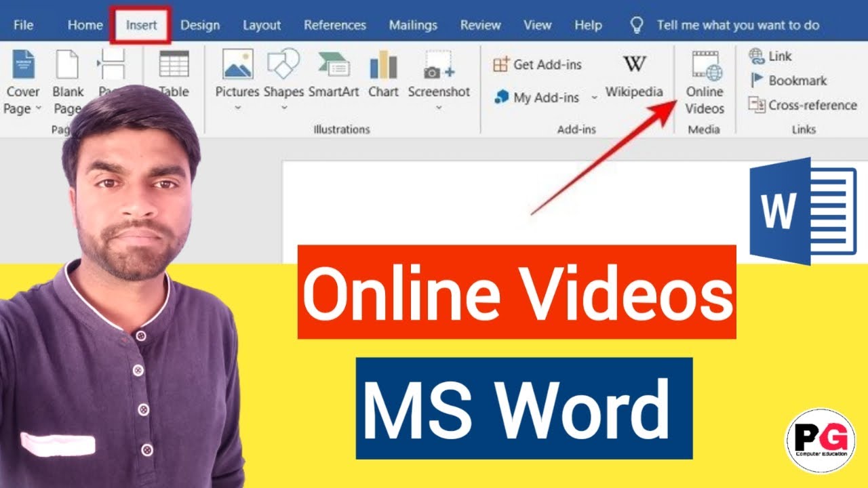Click Online Videos in Media group

pyautogui.click(x=705, y=81)
